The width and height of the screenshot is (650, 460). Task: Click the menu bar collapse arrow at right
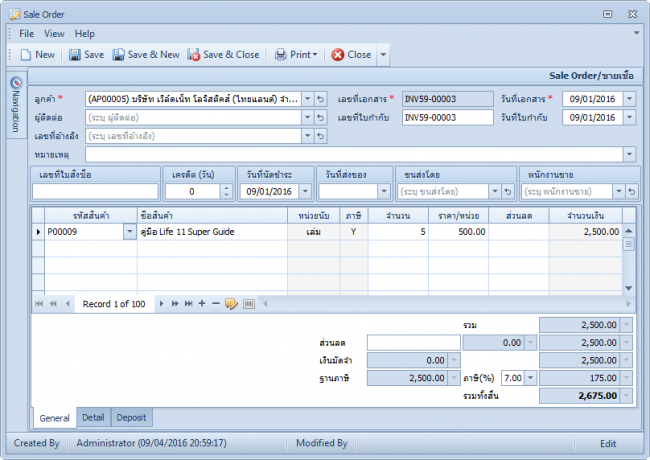coord(636,33)
